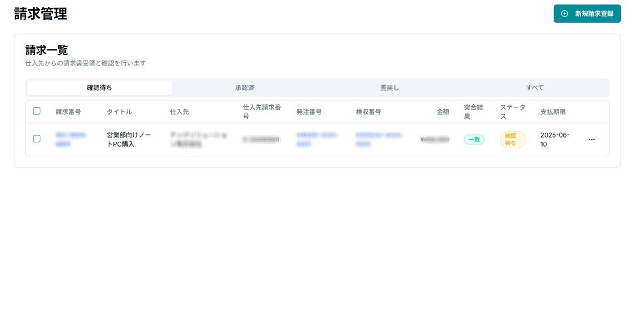Toggle the select-all checkbox in table header
The image size is (644, 326).
[x=37, y=111]
